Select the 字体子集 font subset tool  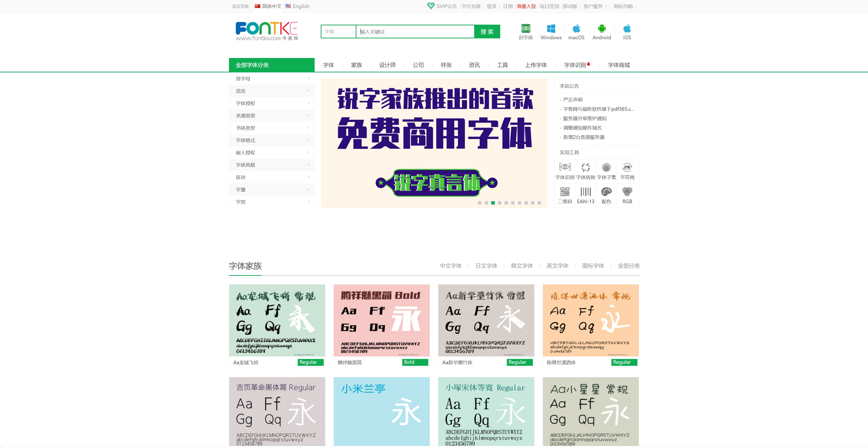pyautogui.click(x=606, y=170)
